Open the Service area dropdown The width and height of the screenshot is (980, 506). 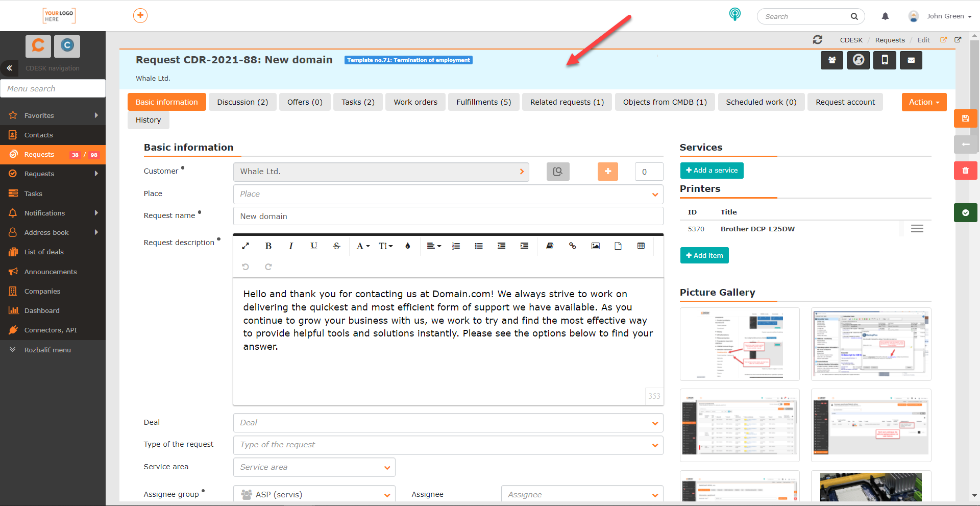314,467
